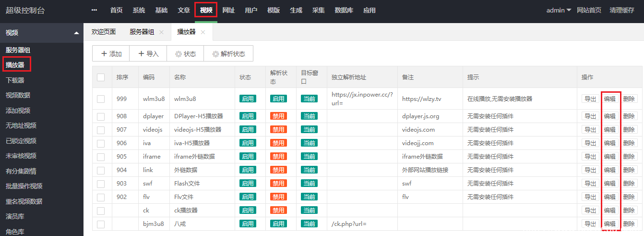Open 视频数据 in sidebar
Screen dimensions: 644x236
click(18, 95)
